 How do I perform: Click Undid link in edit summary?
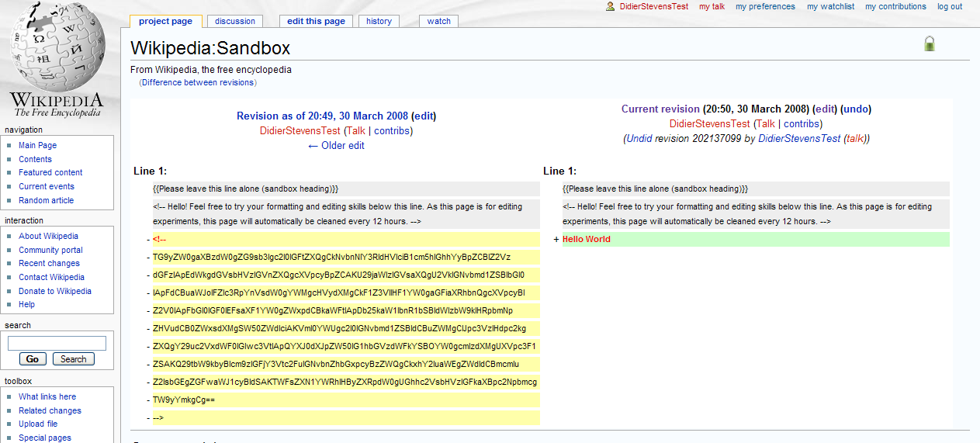tap(639, 138)
